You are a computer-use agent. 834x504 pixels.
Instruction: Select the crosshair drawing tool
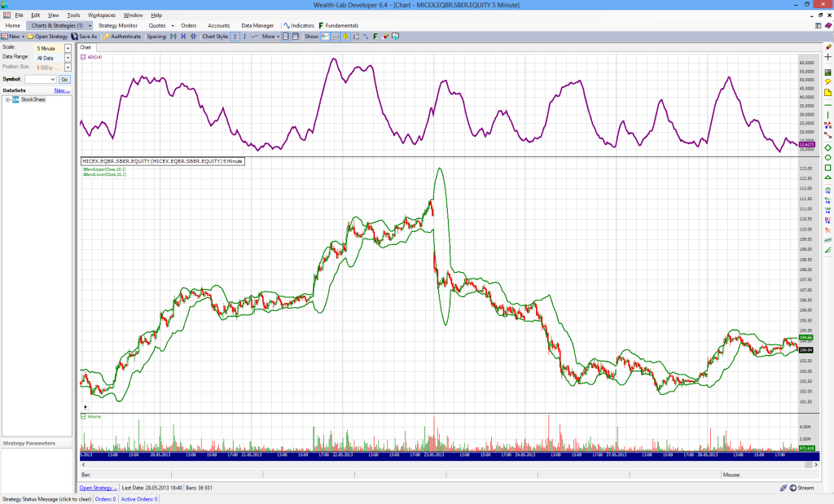point(827,57)
